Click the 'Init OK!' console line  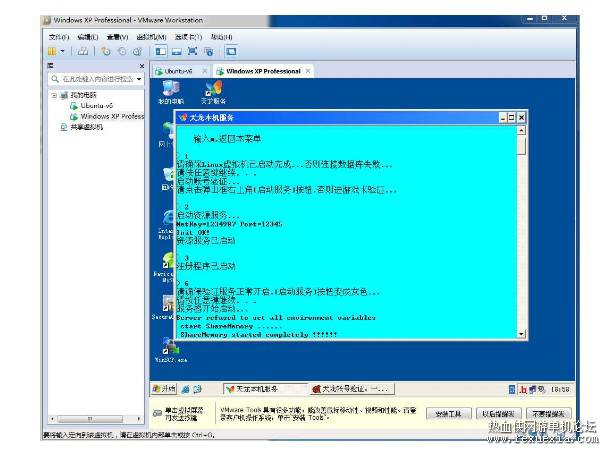coord(193,233)
